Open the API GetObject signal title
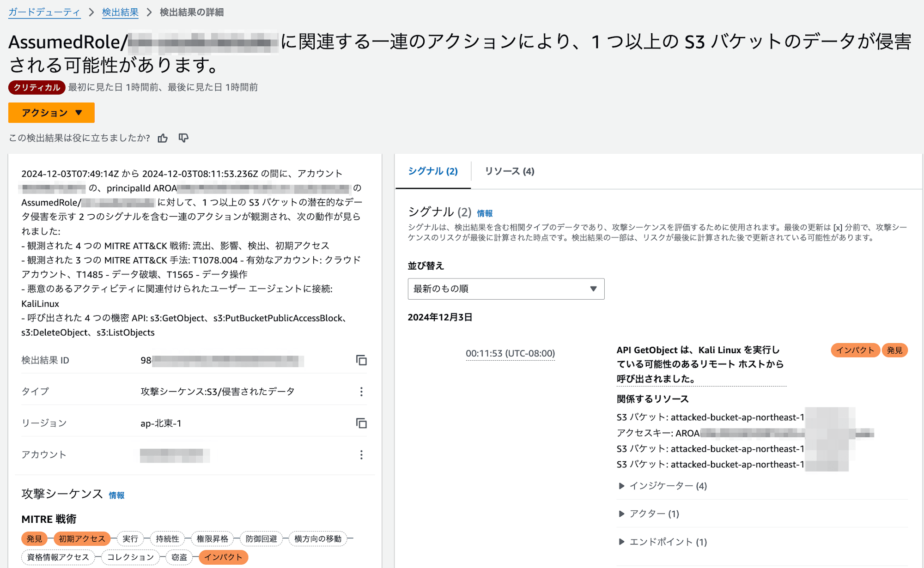 (x=700, y=364)
